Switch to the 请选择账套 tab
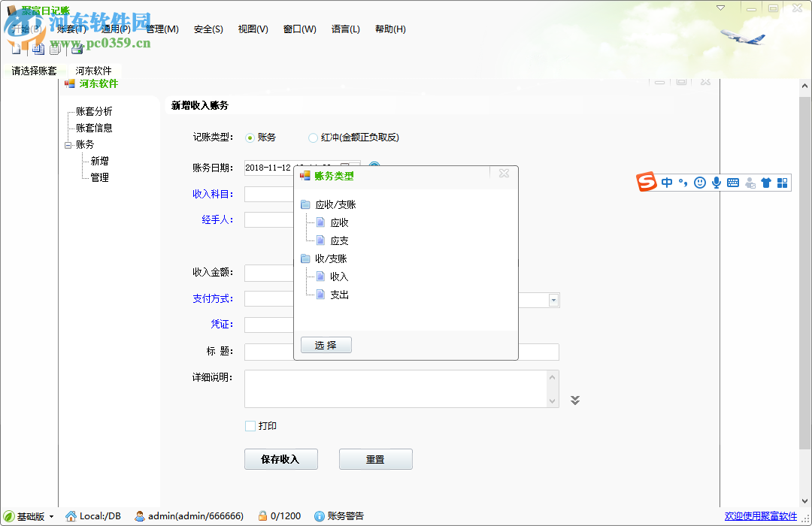Image resolution: width=812 pixels, height=526 pixels. pos(33,69)
